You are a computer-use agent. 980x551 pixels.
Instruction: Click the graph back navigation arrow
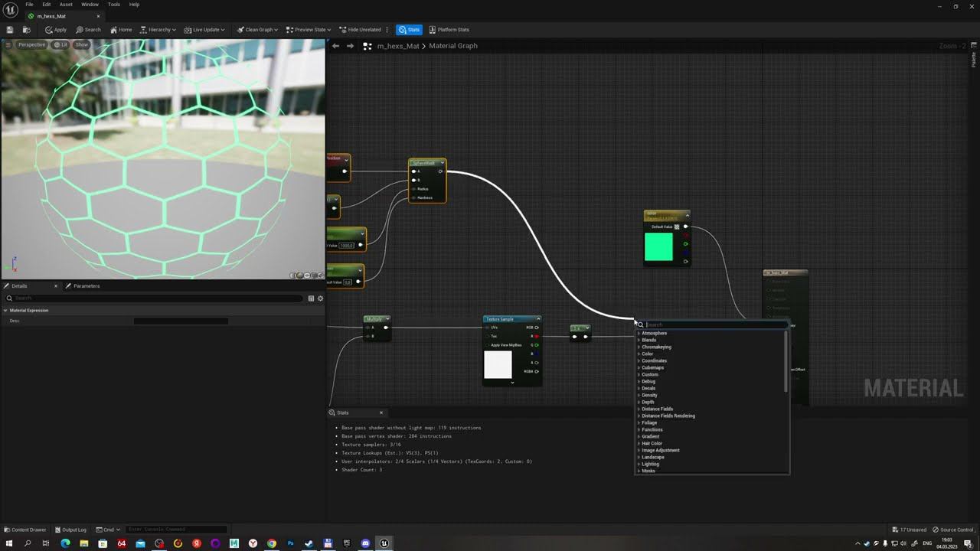click(335, 46)
